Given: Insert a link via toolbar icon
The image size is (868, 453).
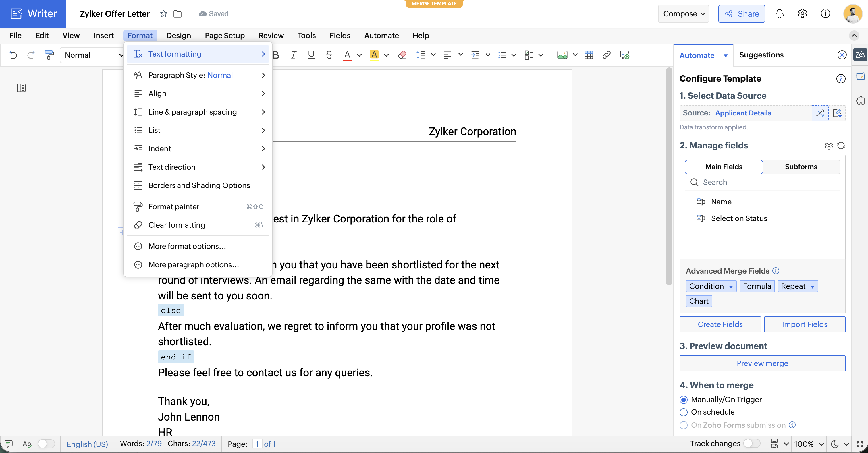Looking at the screenshot, I should pos(607,55).
